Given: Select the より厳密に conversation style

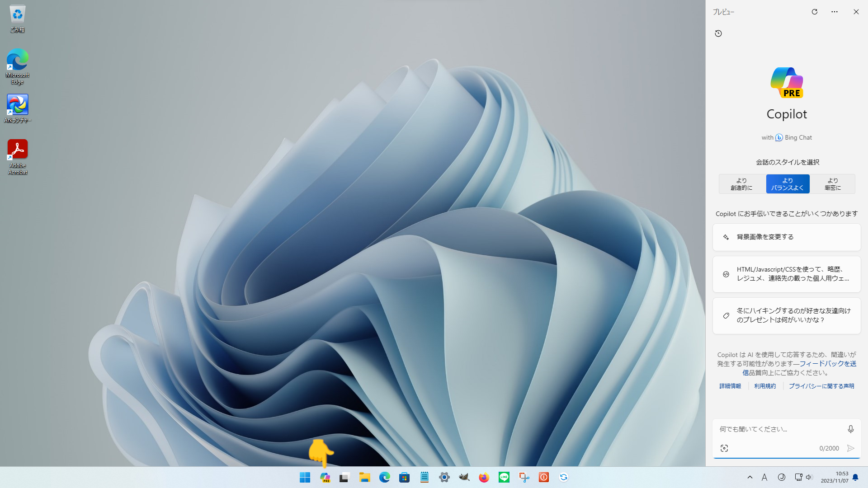Looking at the screenshot, I should pos(832,184).
